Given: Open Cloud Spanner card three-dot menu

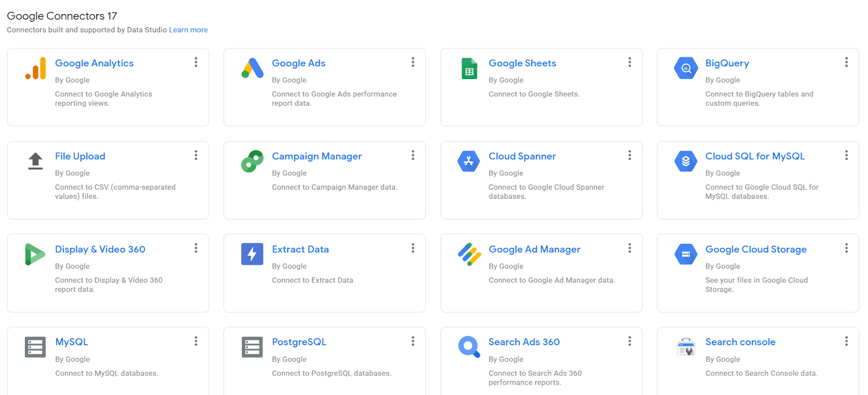Looking at the screenshot, I should pyautogui.click(x=630, y=156).
